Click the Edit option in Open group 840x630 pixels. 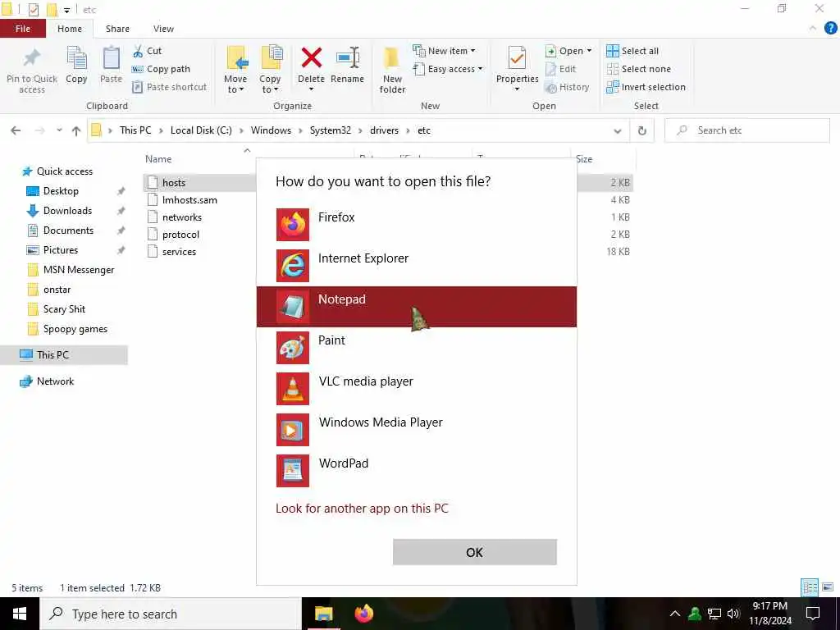[560, 69]
